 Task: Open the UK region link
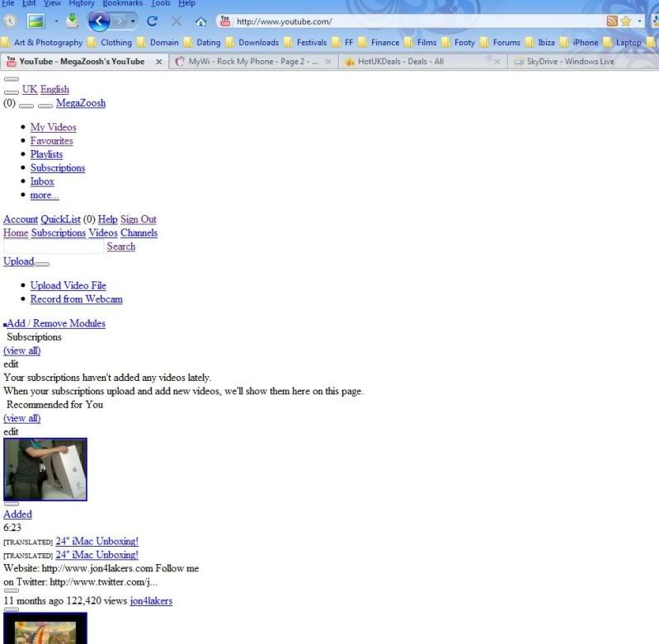(30, 90)
